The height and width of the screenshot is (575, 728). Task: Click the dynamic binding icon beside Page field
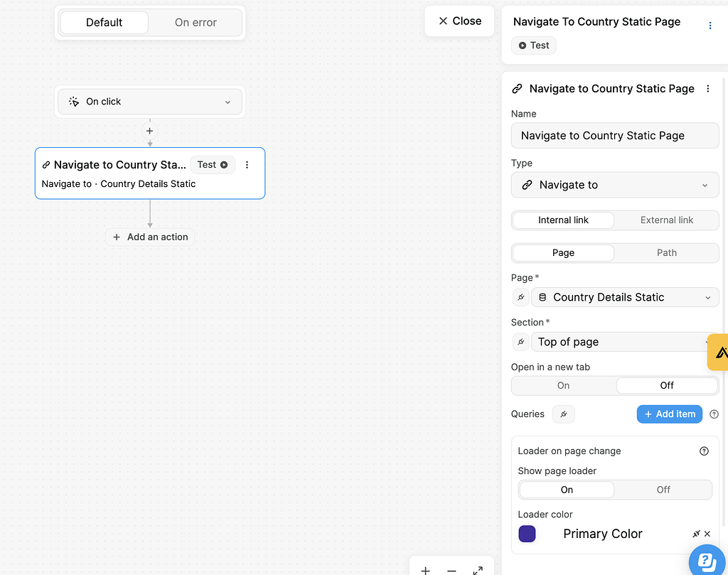tap(520, 297)
